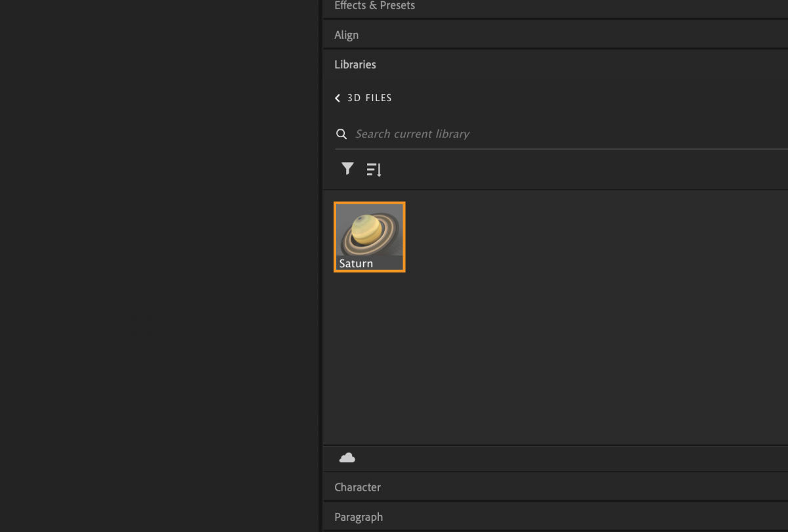
Task: Change the sort order of library items
Action: click(374, 169)
